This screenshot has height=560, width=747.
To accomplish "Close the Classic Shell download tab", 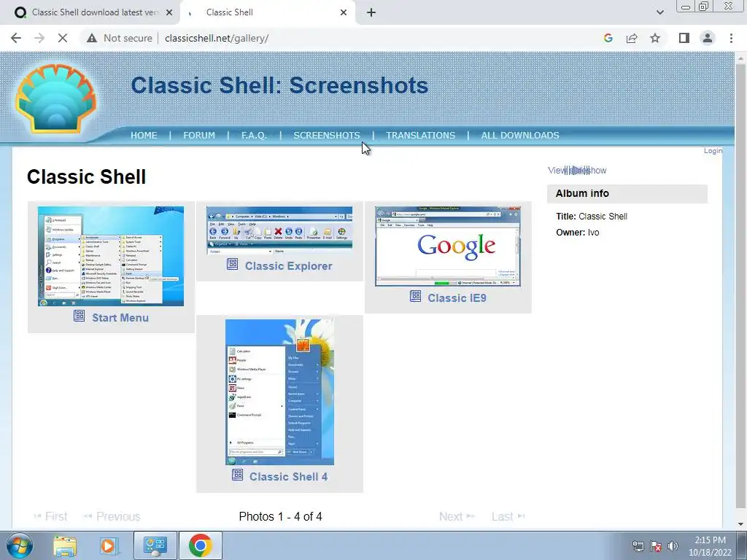I will pyautogui.click(x=169, y=12).
